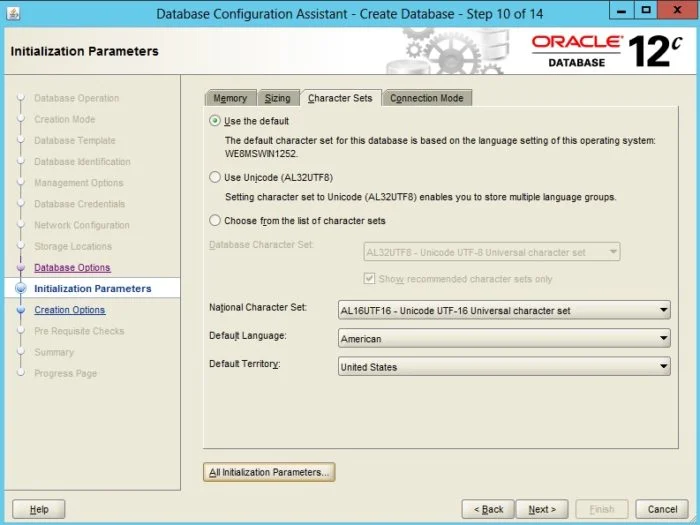Click the Help button
700x525 pixels.
pos(39,509)
